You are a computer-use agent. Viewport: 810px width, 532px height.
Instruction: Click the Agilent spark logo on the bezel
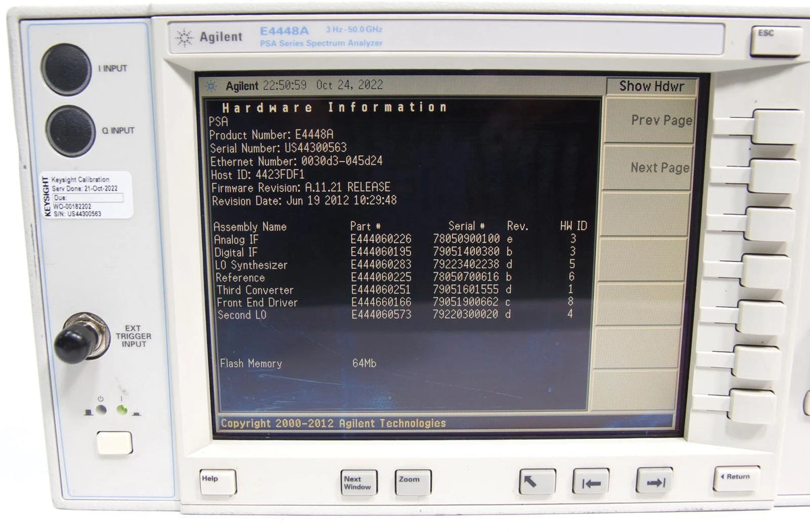coord(184,37)
